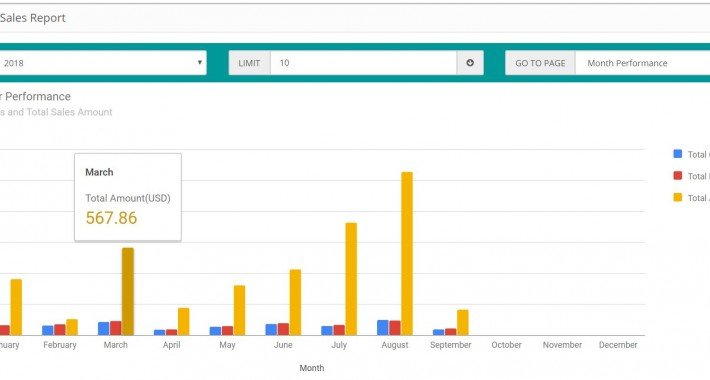This screenshot has width=710, height=380.
Task: Click the September yellow amount bar
Action: [463, 322]
